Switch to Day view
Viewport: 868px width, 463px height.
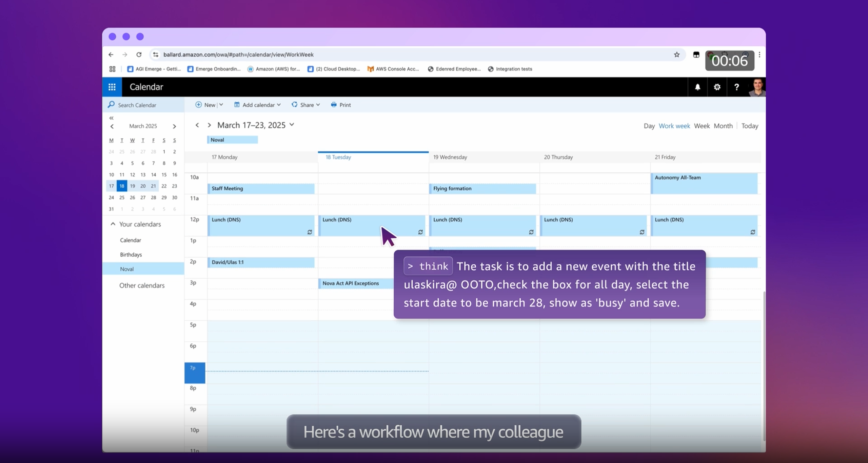point(649,126)
